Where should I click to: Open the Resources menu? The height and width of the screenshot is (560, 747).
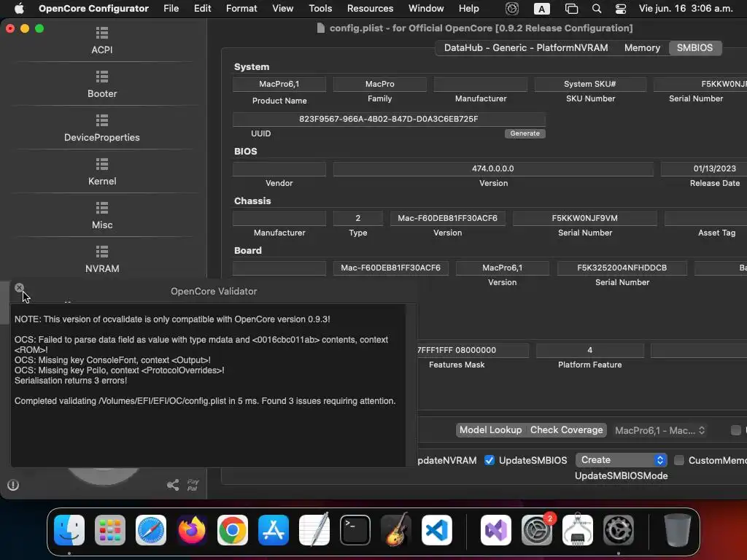pyautogui.click(x=370, y=9)
